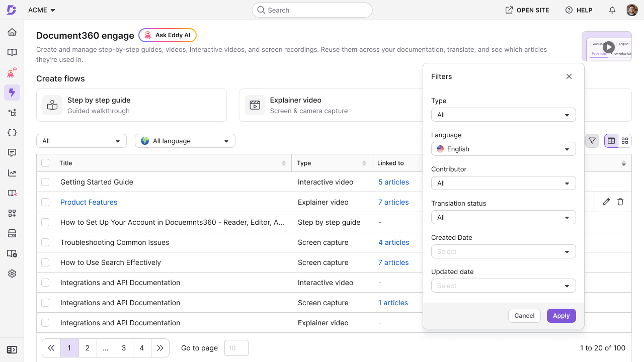
Task: Open the Documentation book icon in sidebar
Action: click(12, 52)
